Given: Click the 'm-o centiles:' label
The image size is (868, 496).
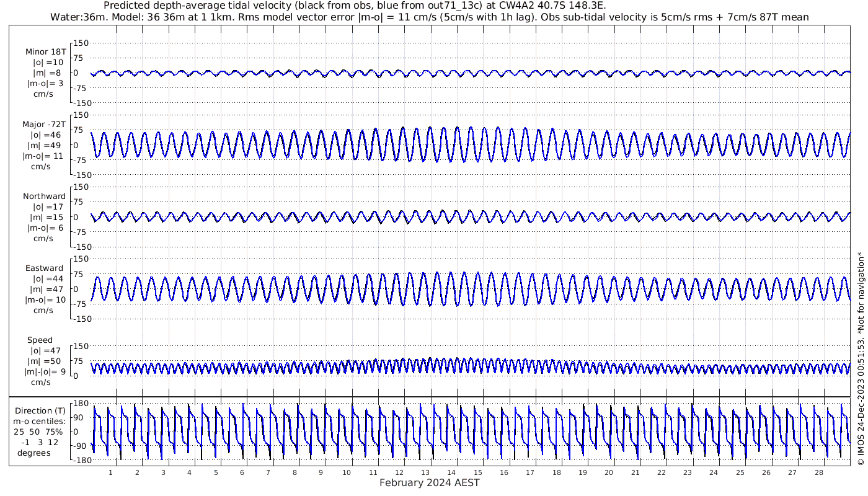Looking at the screenshot, I should click(x=40, y=422).
